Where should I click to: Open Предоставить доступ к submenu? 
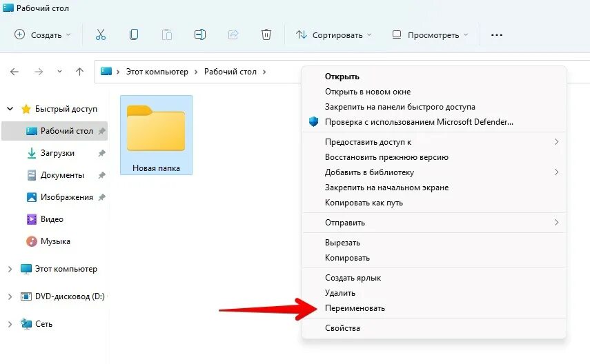pyautogui.click(x=434, y=142)
